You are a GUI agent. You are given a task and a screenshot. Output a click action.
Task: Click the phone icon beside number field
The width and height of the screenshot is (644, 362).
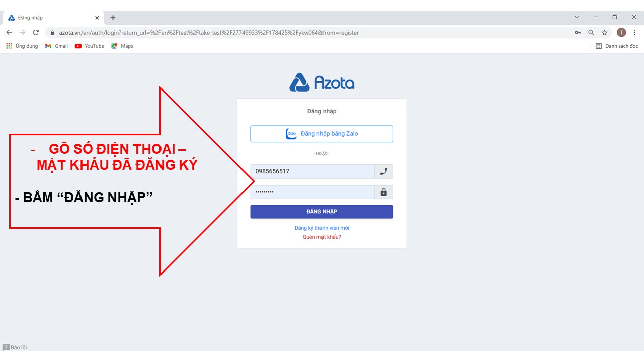384,171
